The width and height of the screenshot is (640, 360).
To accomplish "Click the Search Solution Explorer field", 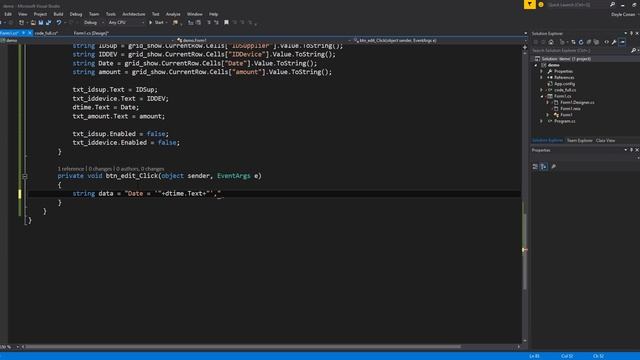I will [x=580, y=51].
